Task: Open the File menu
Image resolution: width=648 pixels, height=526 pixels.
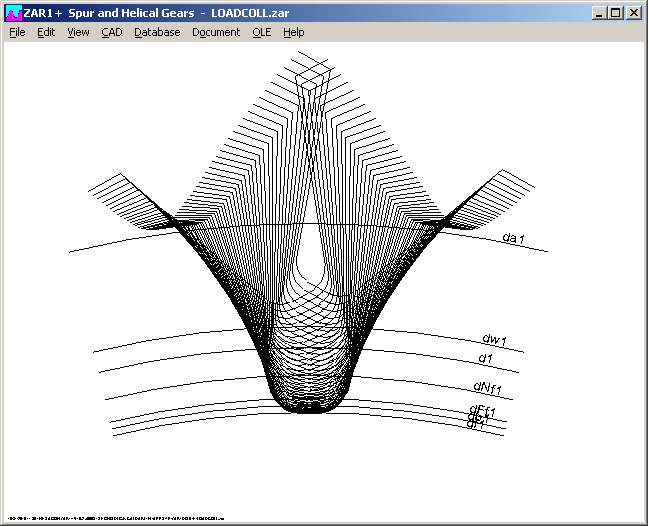Action: [17, 32]
